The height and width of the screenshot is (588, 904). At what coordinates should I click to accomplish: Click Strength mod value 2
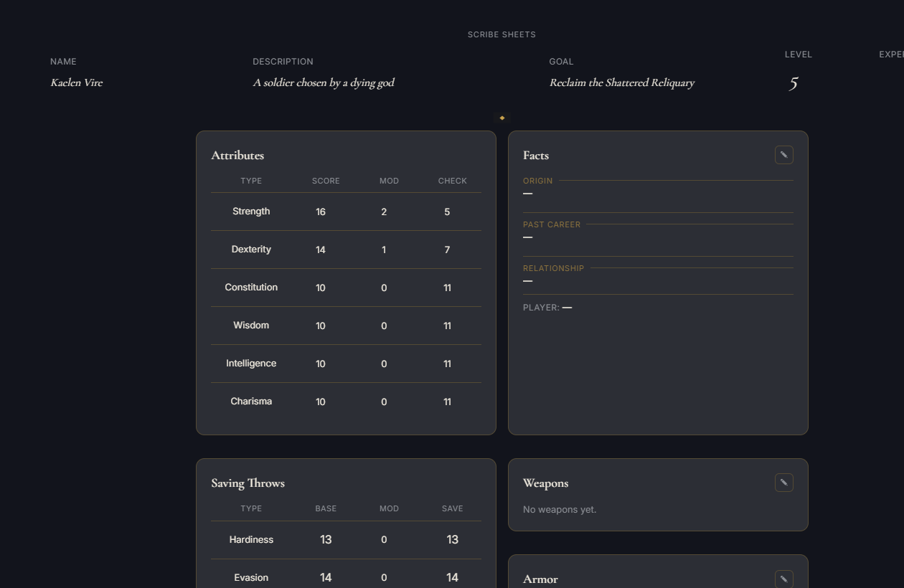pos(384,212)
